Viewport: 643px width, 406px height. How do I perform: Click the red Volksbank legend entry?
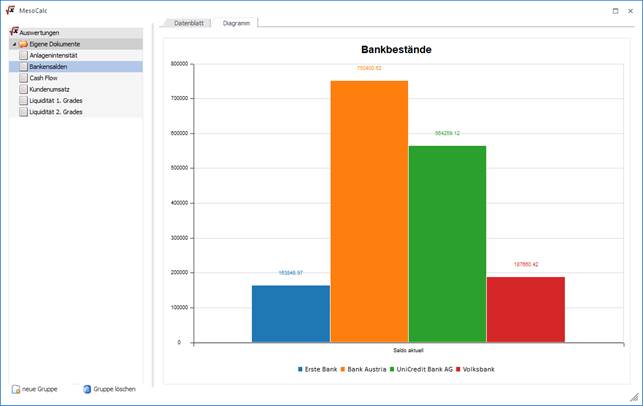[x=475, y=370]
